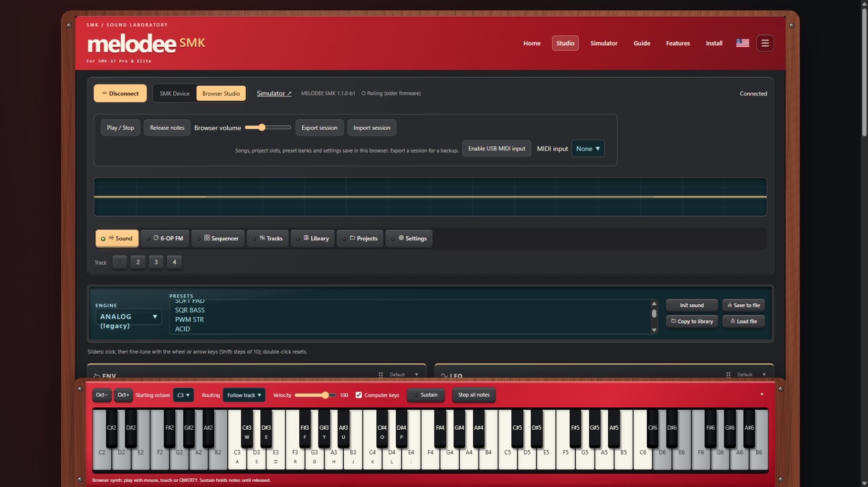Viewport: 868px width, 487px height.
Task: Open the LFO panel Default dropdown
Action: click(x=752, y=375)
